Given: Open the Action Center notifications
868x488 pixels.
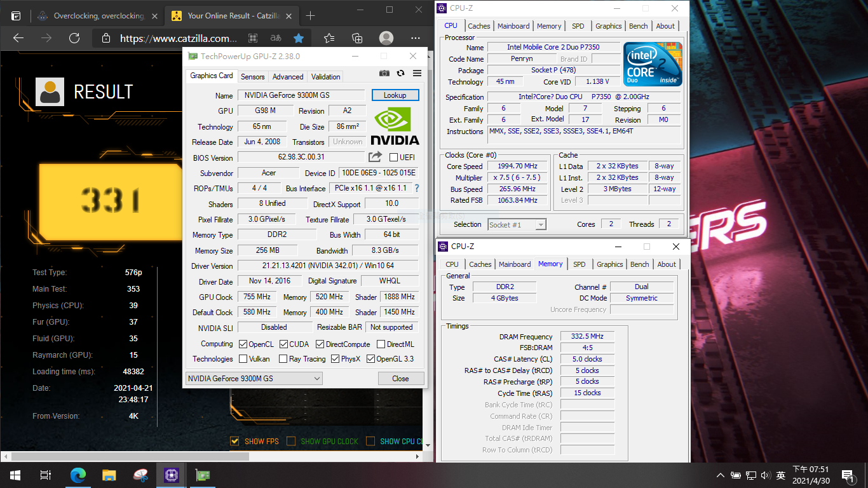Looking at the screenshot, I should [848, 475].
